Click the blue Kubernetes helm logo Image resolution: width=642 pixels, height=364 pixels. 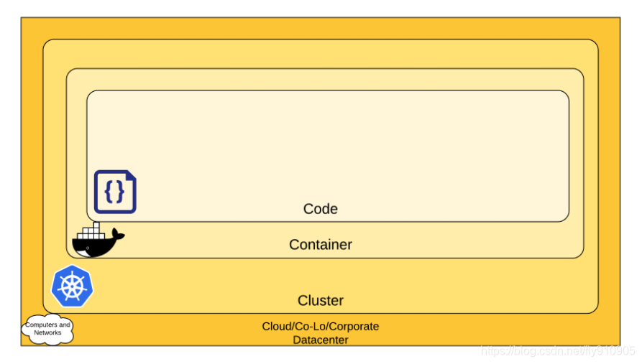(72, 286)
